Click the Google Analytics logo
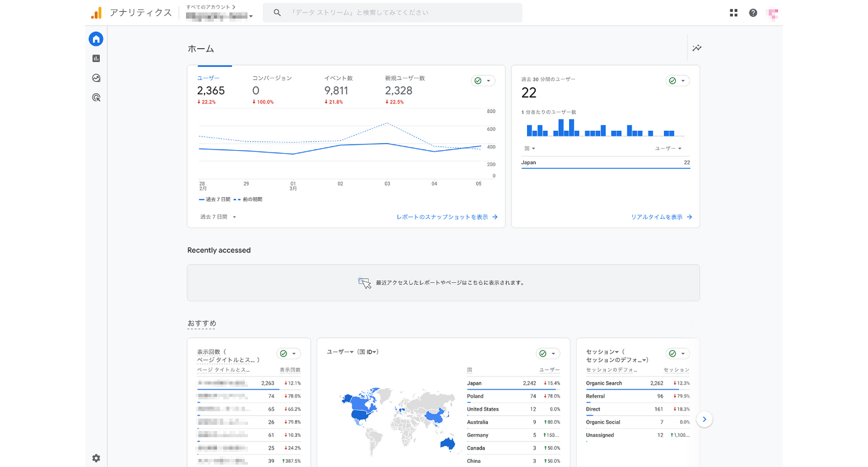The width and height of the screenshot is (868, 467). 96,12
